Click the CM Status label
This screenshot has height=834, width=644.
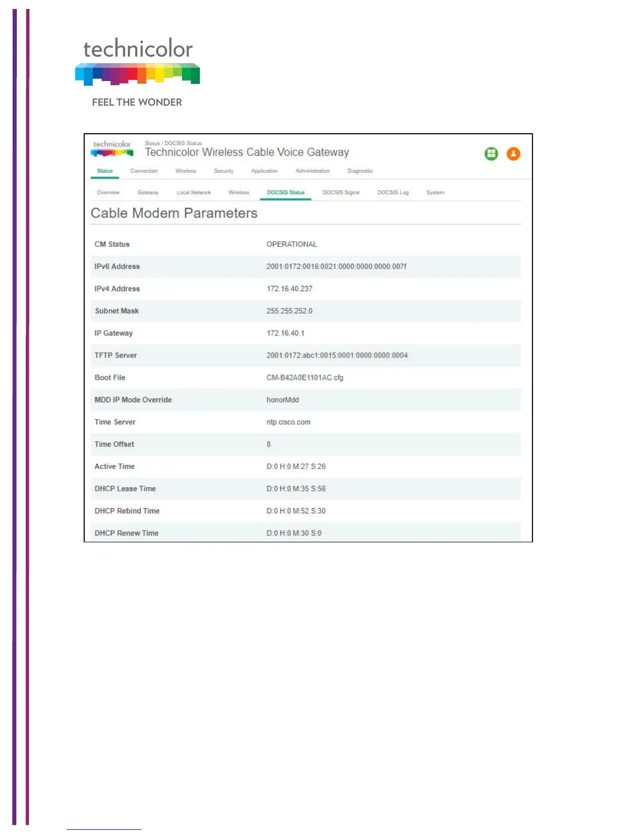tap(112, 244)
